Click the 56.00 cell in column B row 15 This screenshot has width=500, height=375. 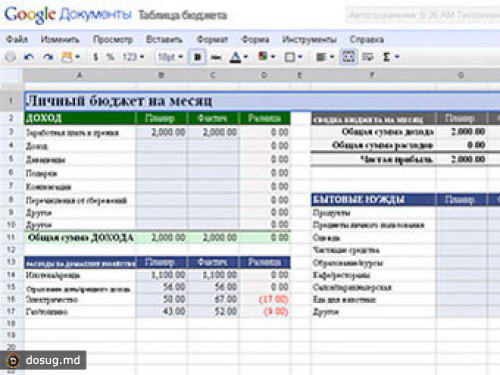[x=161, y=287]
